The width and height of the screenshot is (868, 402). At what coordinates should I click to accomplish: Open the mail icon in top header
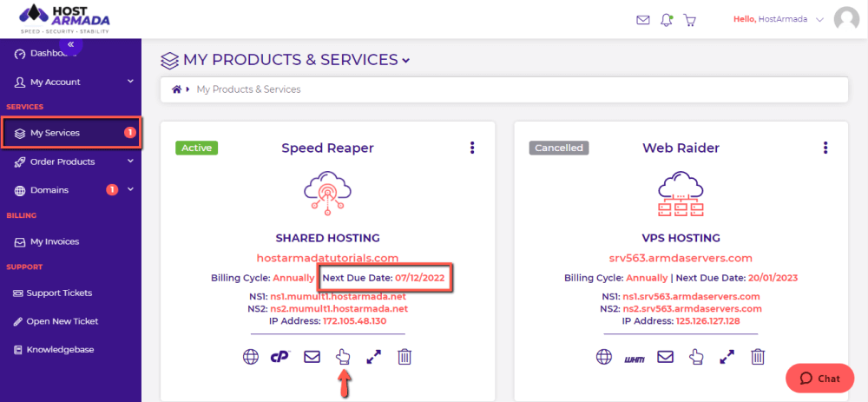[643, 19]
